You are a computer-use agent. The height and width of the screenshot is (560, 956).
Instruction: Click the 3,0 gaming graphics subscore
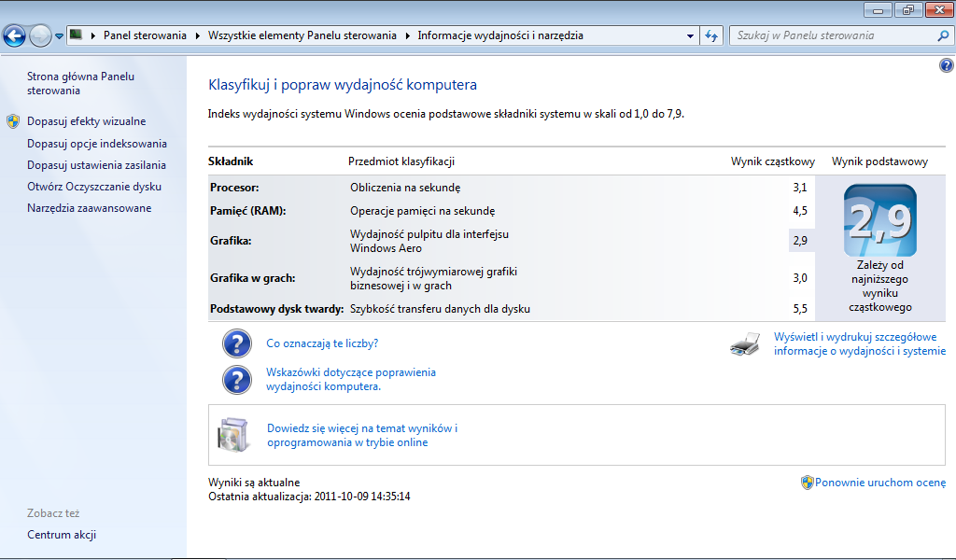(800, 278)
